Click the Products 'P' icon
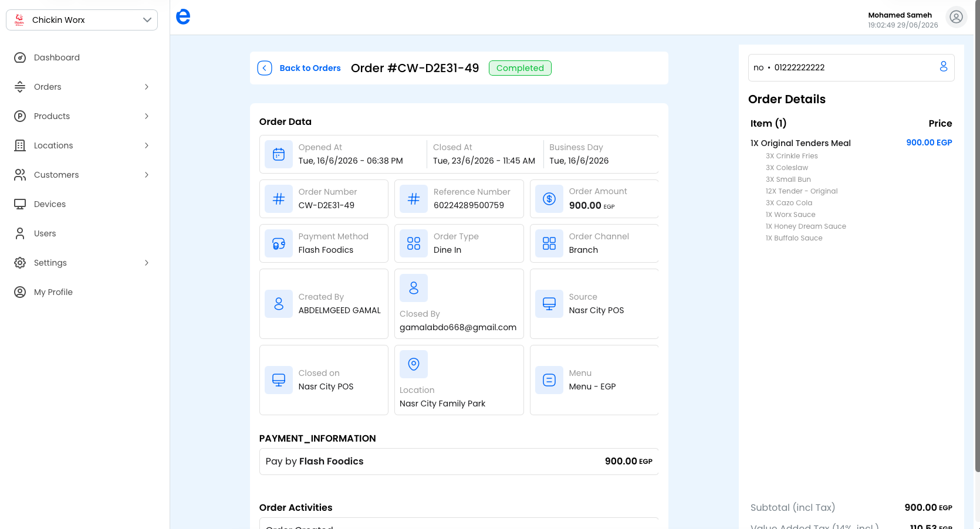980x529 pixels. 20,116
